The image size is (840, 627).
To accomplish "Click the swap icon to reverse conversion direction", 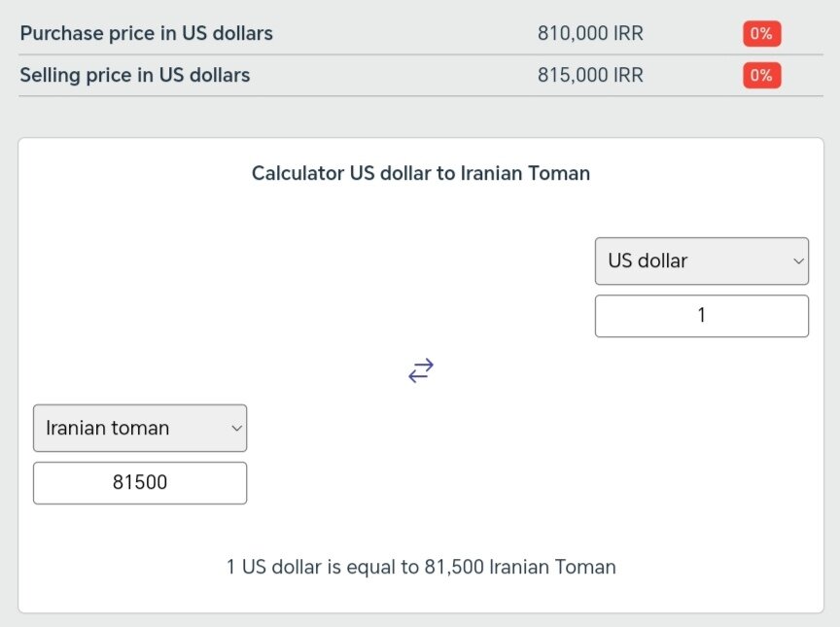I will click(x=420, y=369).
